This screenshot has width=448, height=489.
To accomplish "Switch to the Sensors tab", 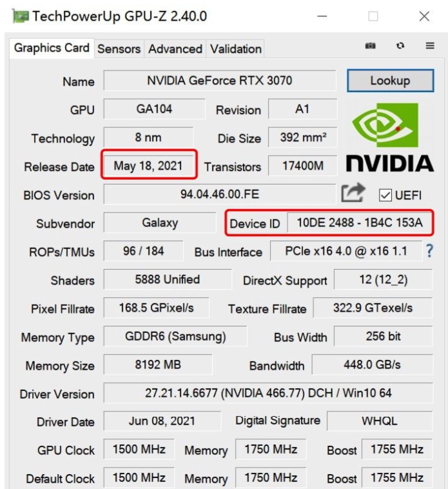I will pos(119,49).
